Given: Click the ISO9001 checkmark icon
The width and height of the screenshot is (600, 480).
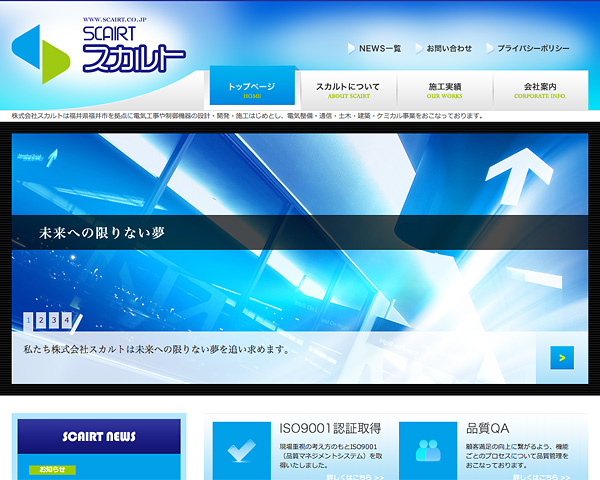Looking at the screenshot, I should coord(241,451).
